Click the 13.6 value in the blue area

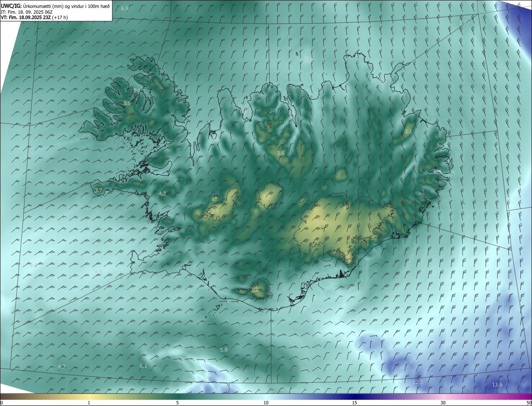pyautogui.click(x=497, y=385)
